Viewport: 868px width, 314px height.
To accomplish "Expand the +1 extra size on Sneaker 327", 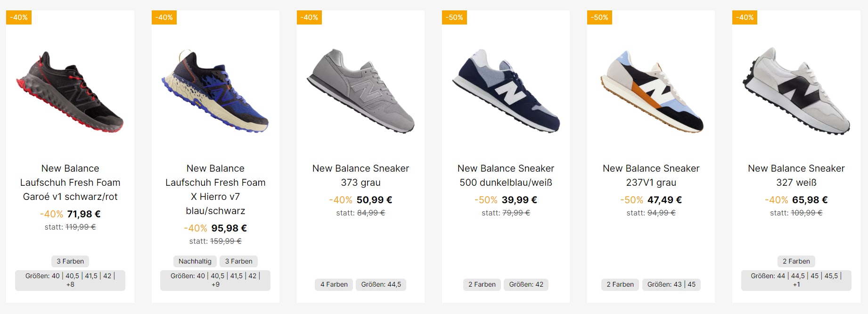I will coord(796,284).
